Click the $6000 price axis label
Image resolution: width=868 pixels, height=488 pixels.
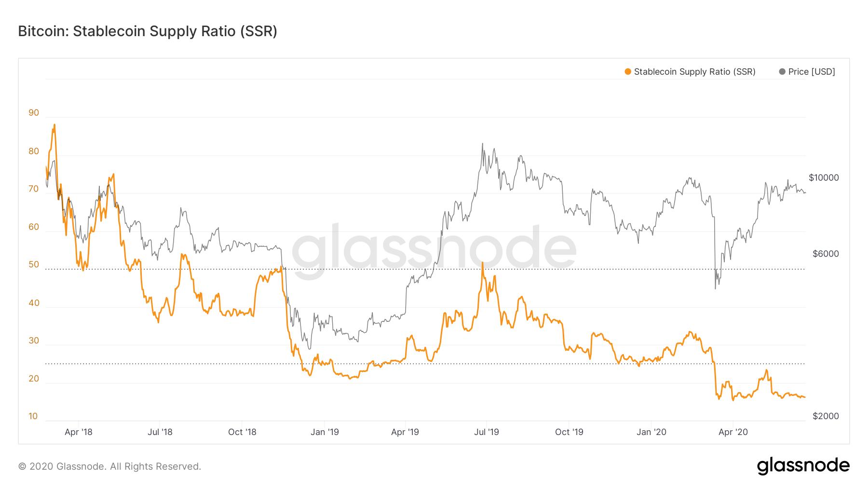pyautogui.click(x=826, y=254)
